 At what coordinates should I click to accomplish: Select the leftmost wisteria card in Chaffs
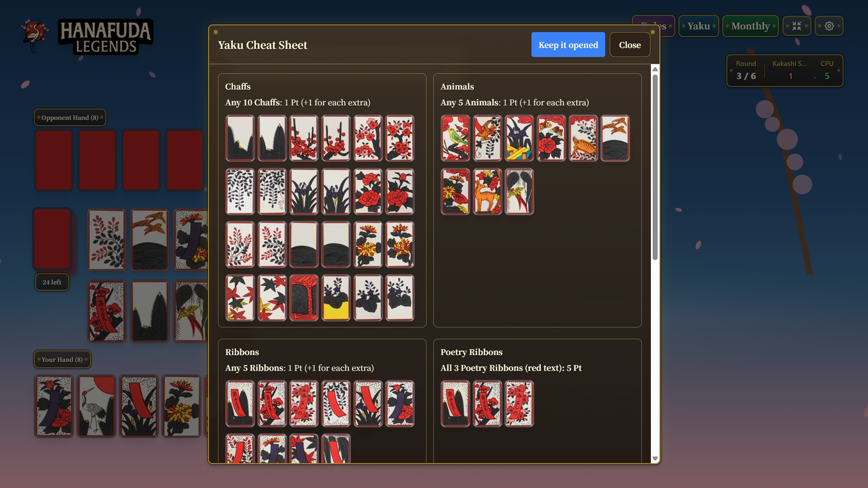[240, 191]
